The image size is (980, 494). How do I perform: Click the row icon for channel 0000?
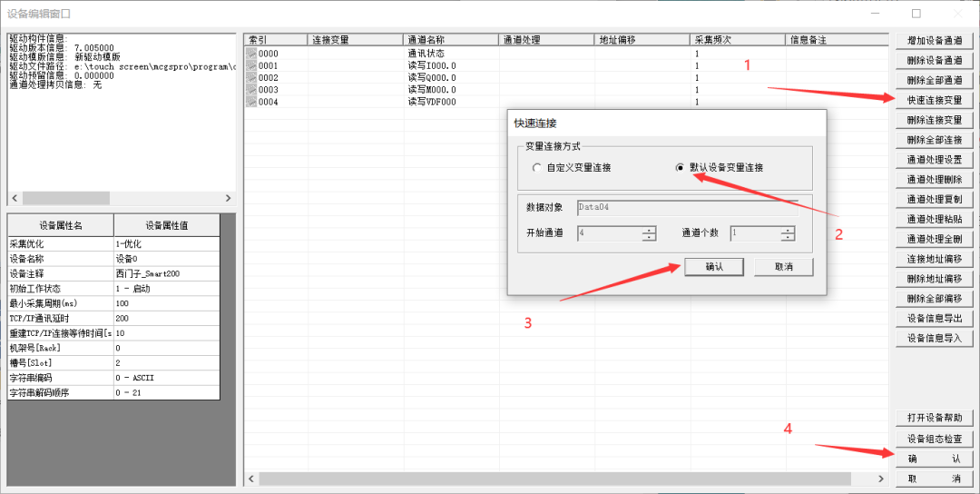coord(251,54)
